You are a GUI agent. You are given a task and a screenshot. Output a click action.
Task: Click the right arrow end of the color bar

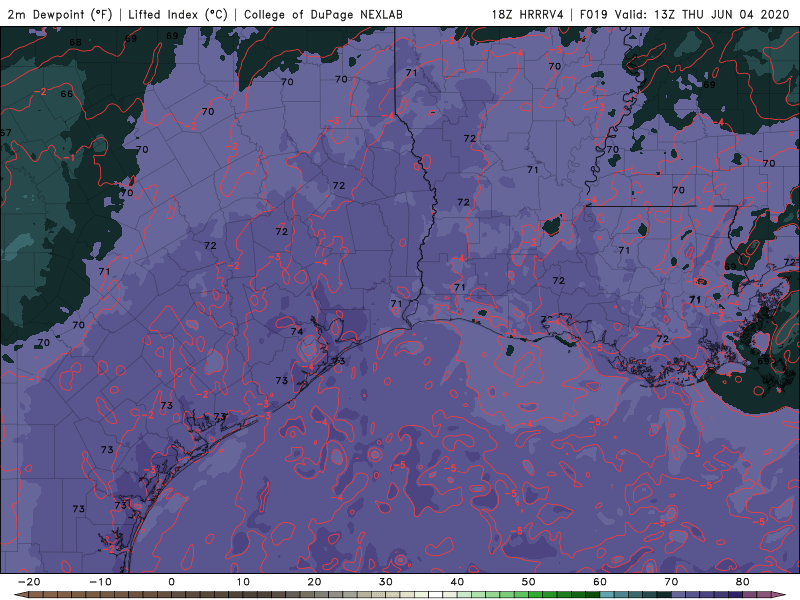(779, 594)
